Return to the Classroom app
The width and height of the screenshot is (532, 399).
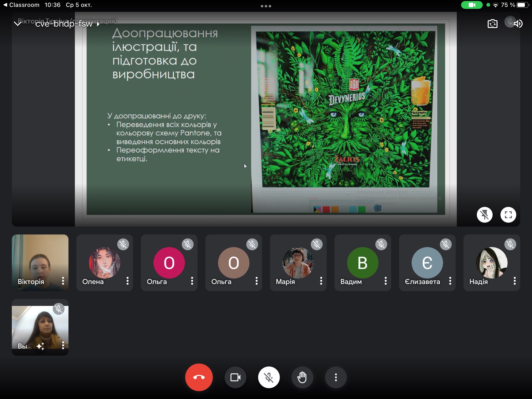click(x=21, y=5)
